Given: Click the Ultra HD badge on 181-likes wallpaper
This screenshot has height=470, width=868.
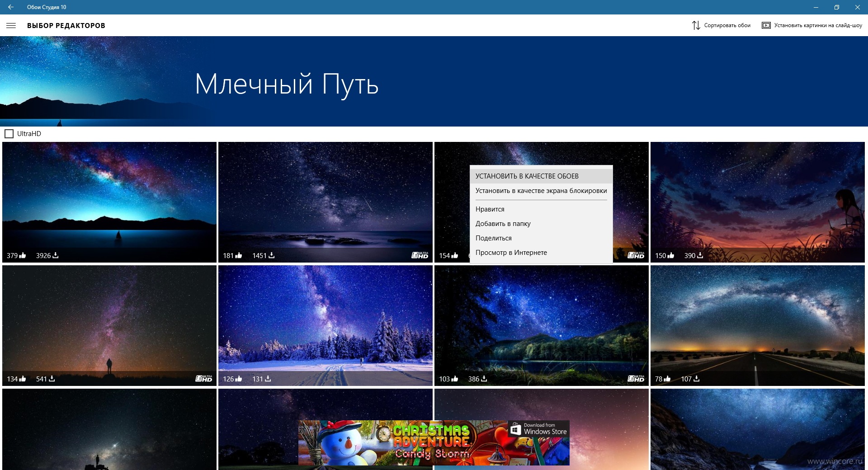Looking at the screenshot, I should 420,255.
